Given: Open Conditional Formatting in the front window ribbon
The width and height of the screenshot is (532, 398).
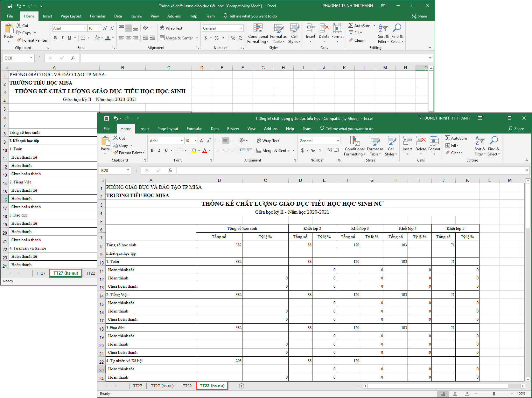Looking at the screenshot, I should 354,146.
